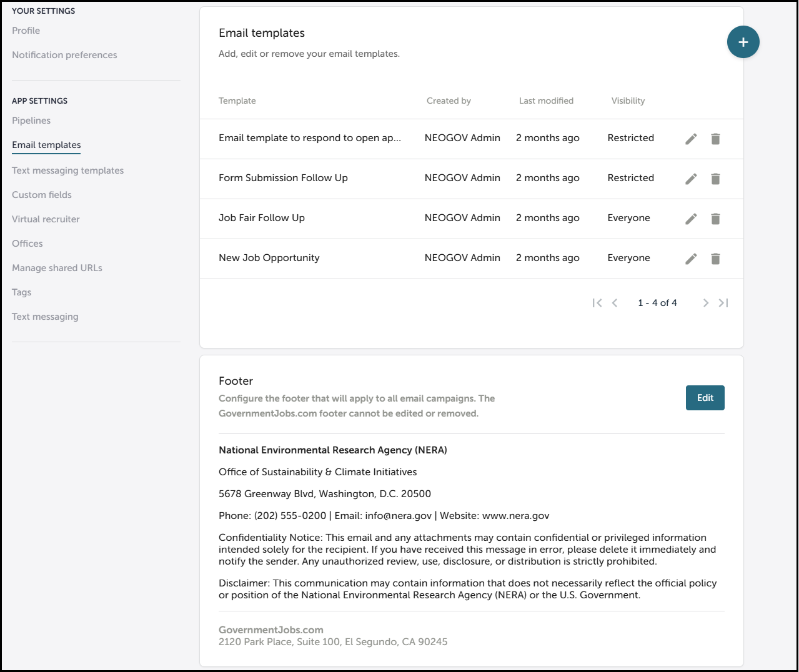This screenshot has height=672, width=799.
Task: Click the '5678 Greenway Blvd' address line
Action: coord(325,494)
